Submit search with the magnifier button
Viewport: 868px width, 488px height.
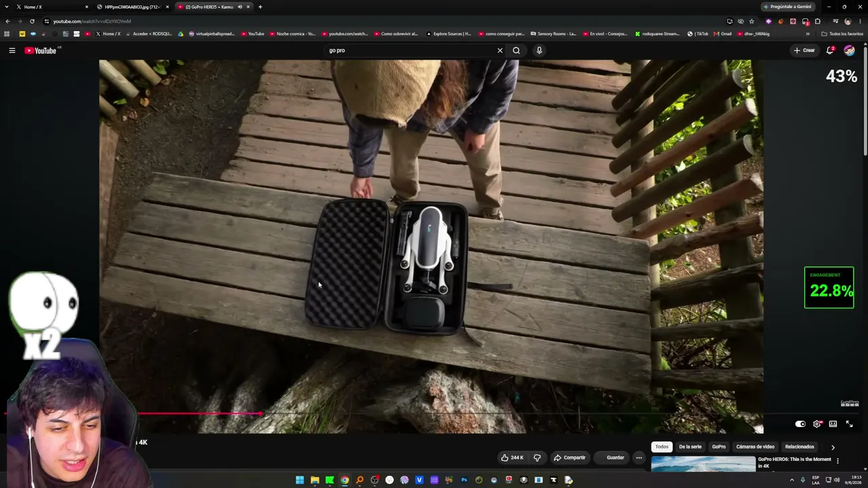pos(516,50)
